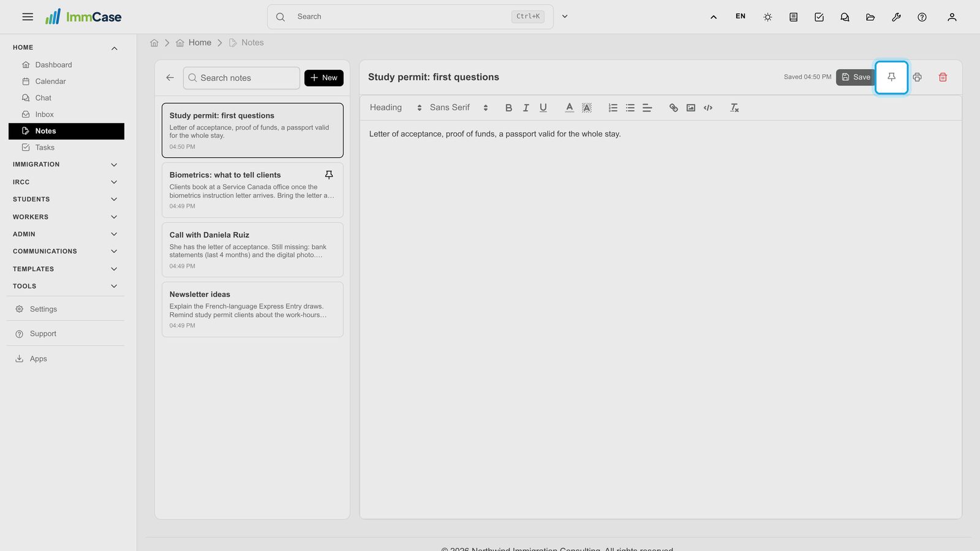
Task: Open the Newsletter ideas note
Action: pyautogui.click(x=252, y=309)
